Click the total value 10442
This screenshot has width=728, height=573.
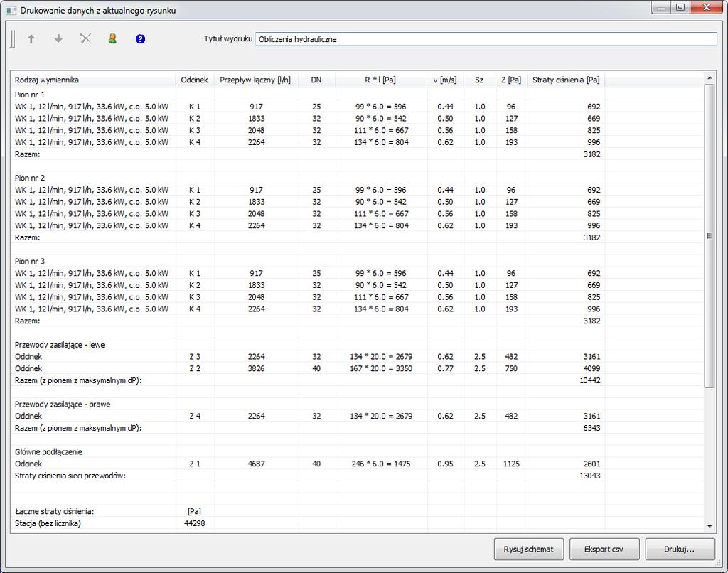click(x=589, y=380)
